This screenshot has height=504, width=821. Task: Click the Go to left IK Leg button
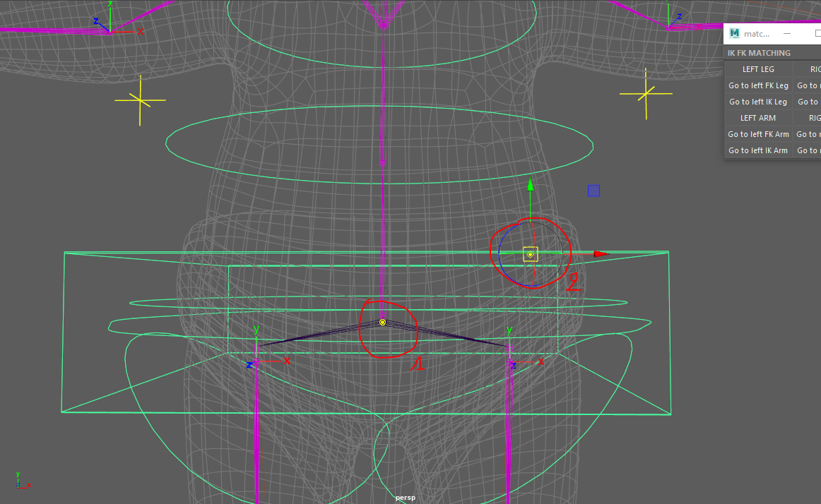[758, 102]
